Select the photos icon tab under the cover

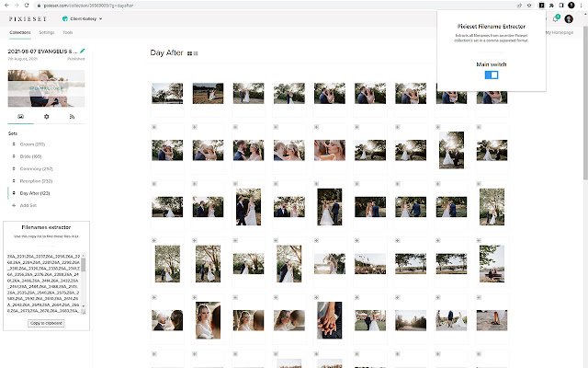[20, 117]
